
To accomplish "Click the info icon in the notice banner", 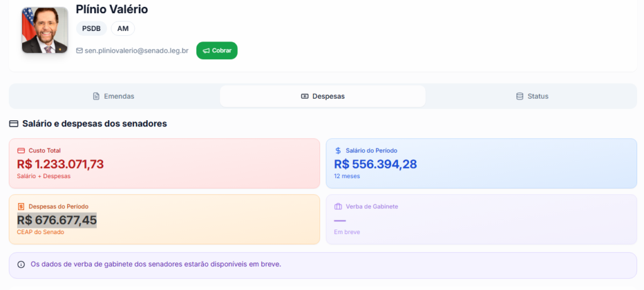I will point(21,264).
